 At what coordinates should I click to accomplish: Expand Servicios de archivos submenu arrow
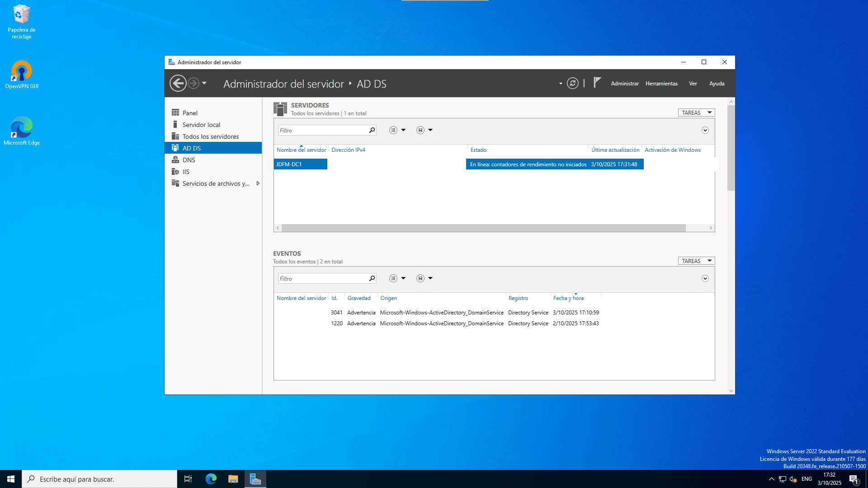[258, 183]
